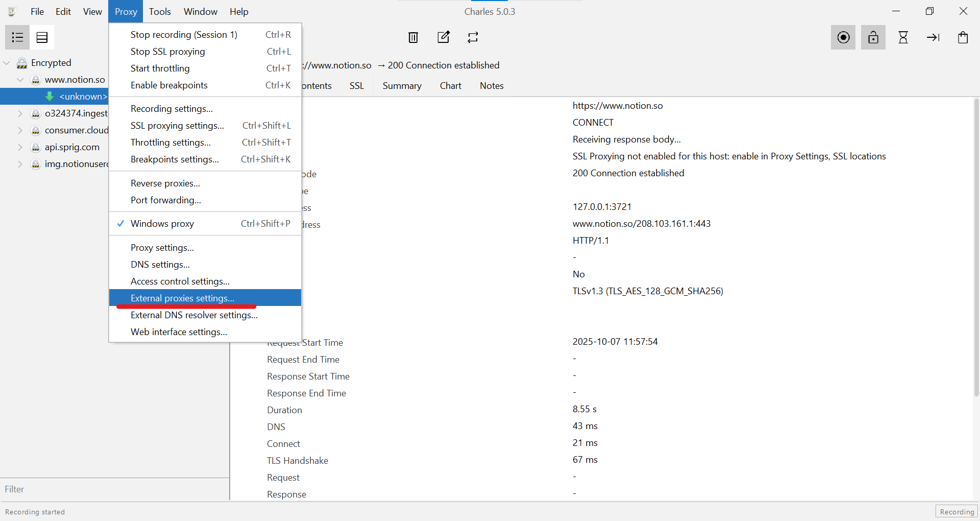Select Enable breakpoints menu item
The image size is (980, 521).
point(169,85)
